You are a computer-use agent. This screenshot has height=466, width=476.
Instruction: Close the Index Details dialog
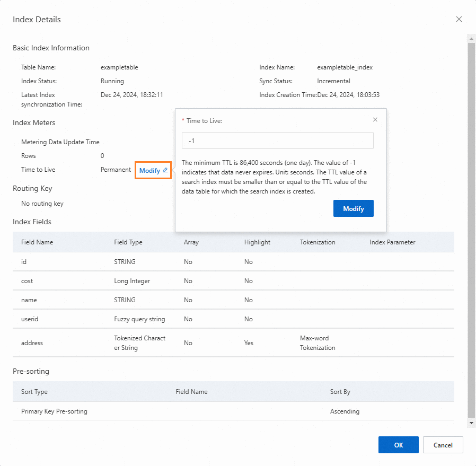[x=459, y=19]
